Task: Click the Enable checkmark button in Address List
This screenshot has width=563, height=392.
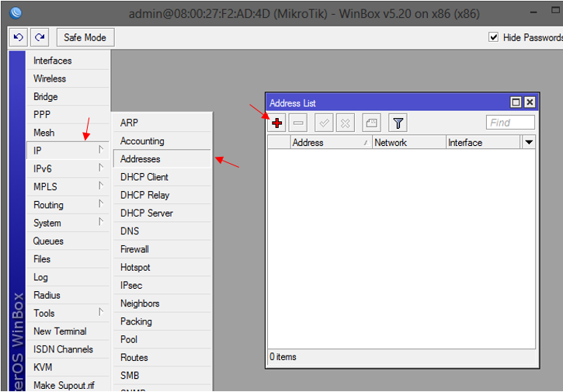Action: [324, 123]
